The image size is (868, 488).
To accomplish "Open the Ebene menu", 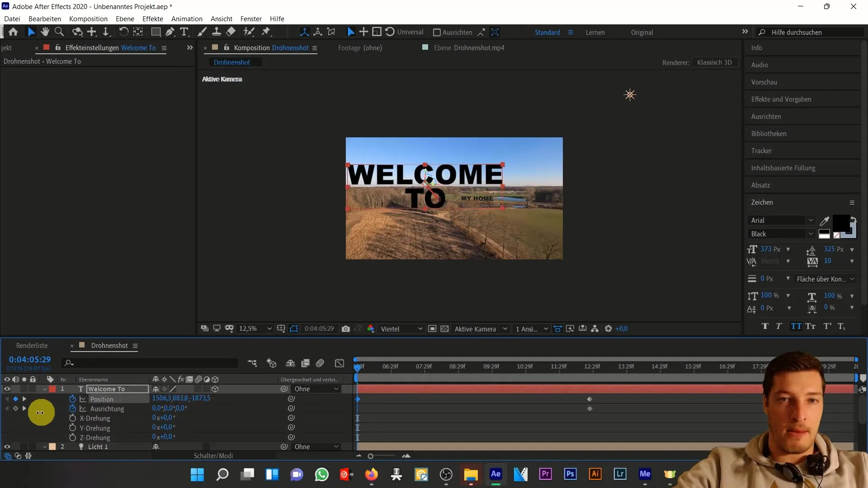I will click(x=125, y=19).
